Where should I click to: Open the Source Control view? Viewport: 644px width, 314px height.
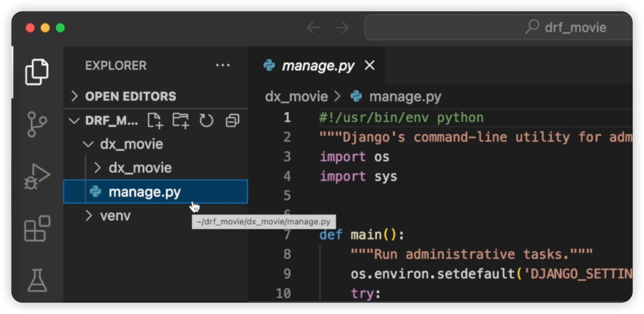(x=37, y=124)
